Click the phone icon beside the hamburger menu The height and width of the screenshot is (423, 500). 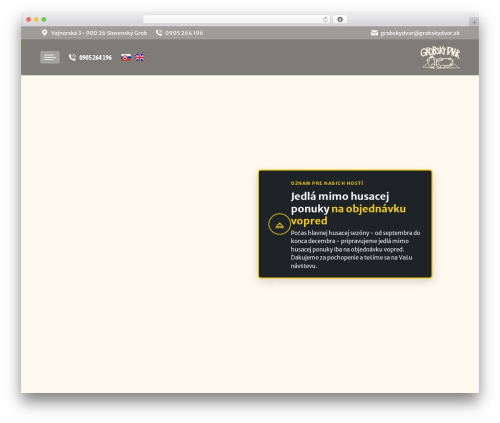72,57
